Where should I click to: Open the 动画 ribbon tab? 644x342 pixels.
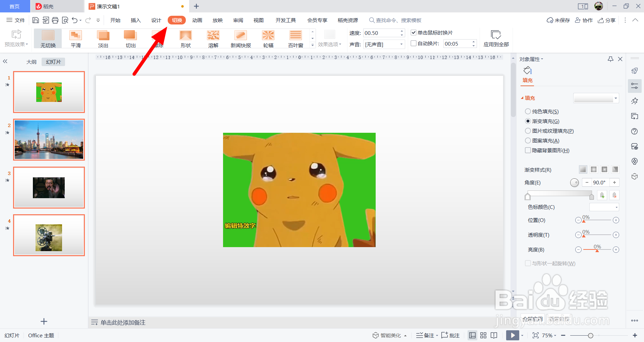(197, 20)
